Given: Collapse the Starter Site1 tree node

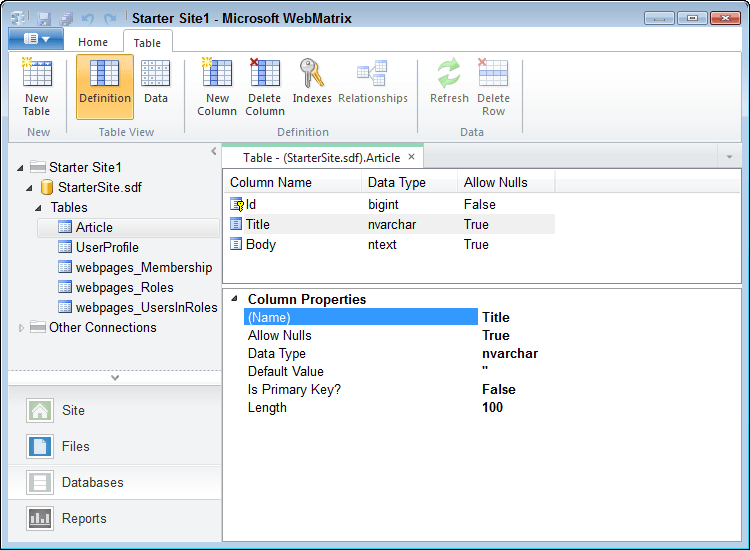Looking at the screenshot, I should point(20,168).
